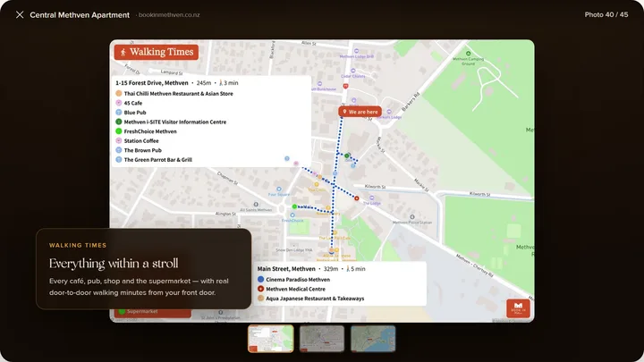Click the dark green i-SITE map dot
The height and width of the screenshot is (362, 644).
[347, 156]
